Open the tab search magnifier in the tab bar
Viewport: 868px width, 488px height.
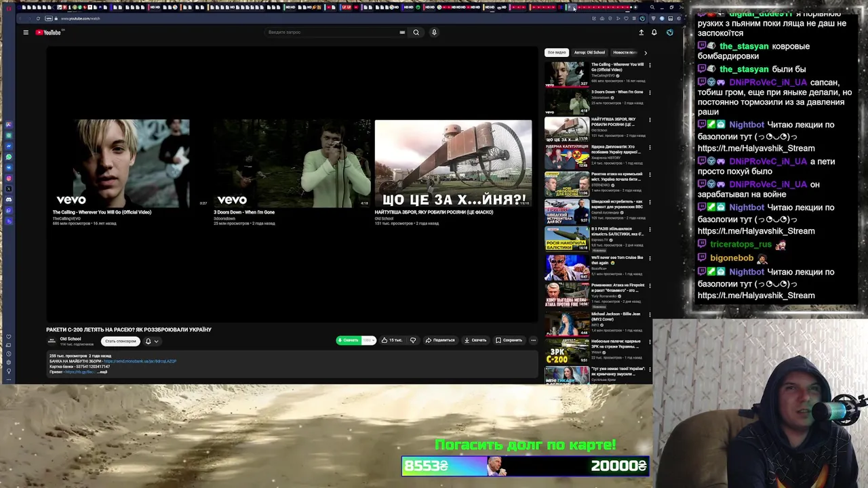click(x=652, y=7)
